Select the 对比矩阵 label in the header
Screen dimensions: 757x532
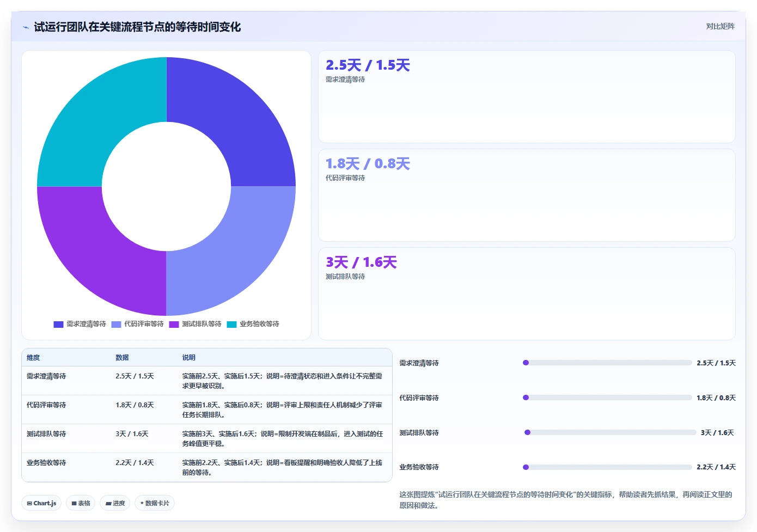pos(720,26)
